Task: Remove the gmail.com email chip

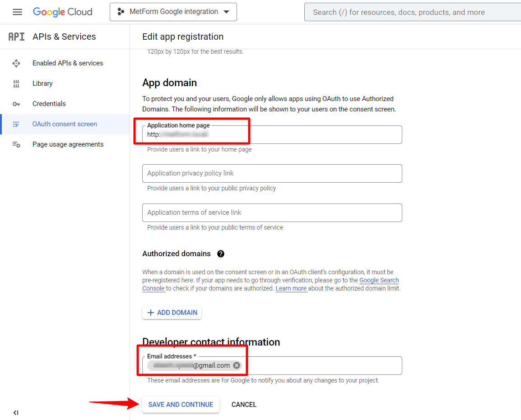Action: point(237,365)
